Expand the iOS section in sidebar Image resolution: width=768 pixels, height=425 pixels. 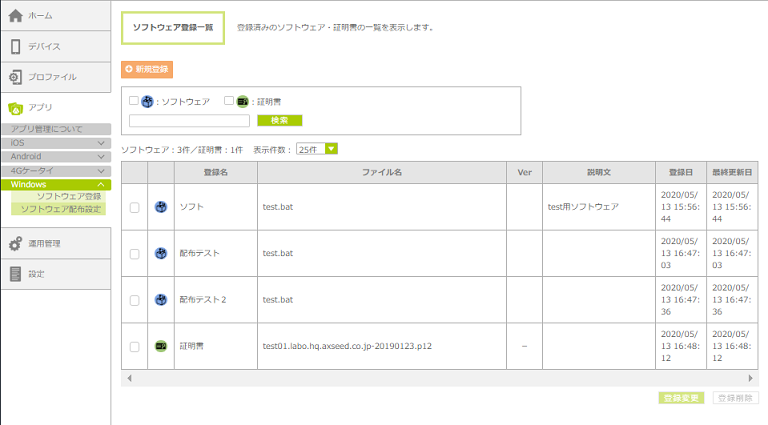[x=55, y=143]
